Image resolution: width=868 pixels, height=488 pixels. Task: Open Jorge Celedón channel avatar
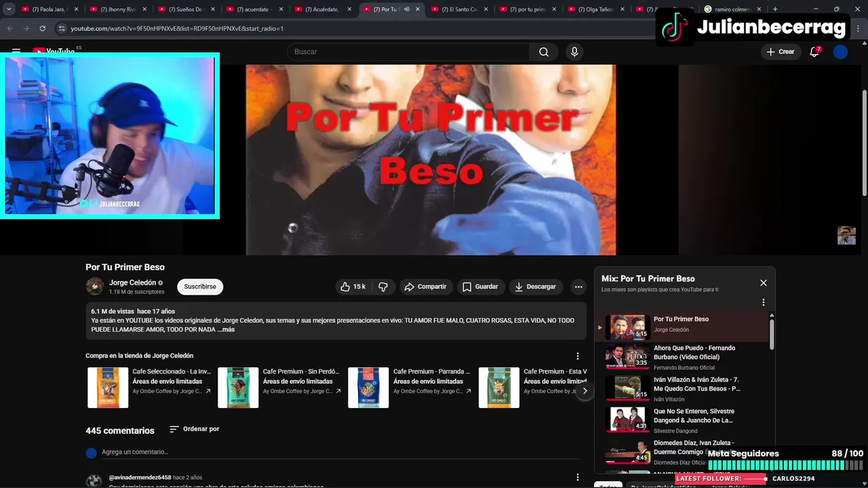[94, 286]
